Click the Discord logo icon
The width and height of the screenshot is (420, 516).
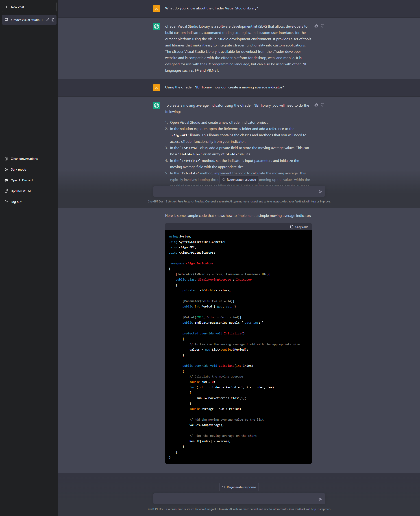(6, 180)
